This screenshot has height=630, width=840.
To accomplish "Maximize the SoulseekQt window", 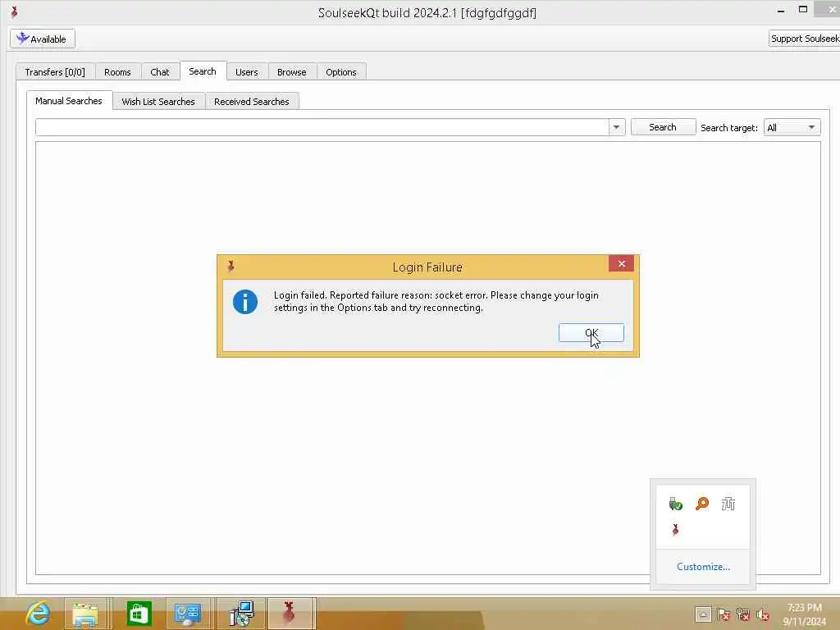I will [x=803, y=9].
